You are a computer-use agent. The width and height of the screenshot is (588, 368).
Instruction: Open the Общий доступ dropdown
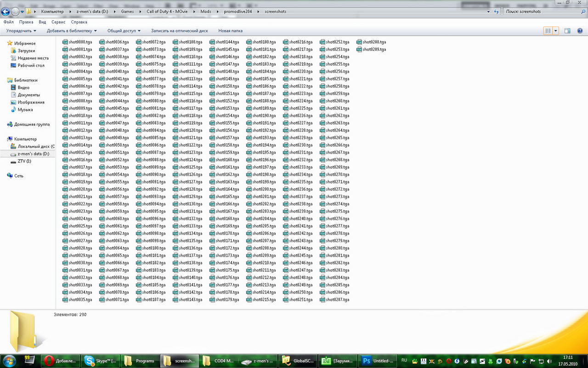[x=124, y=31]
